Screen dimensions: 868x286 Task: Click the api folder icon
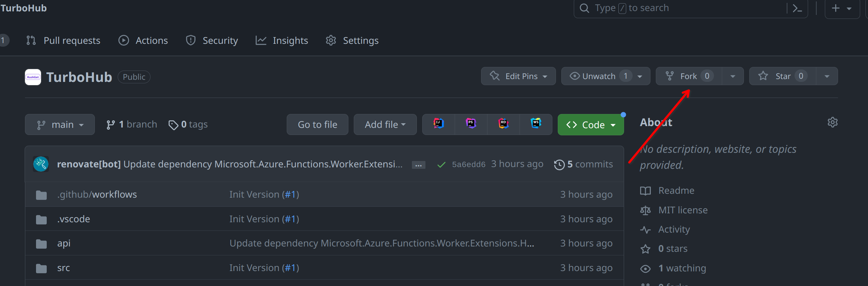click(x=41, y=244)
